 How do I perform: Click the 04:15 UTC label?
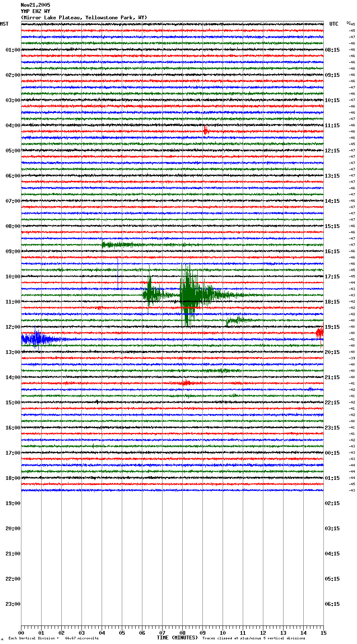tap(332, 554)
